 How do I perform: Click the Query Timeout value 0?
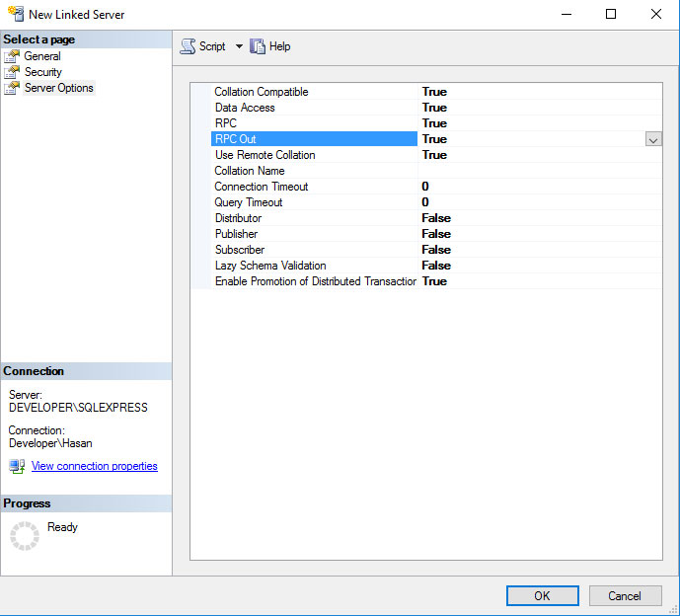[425, 202]
